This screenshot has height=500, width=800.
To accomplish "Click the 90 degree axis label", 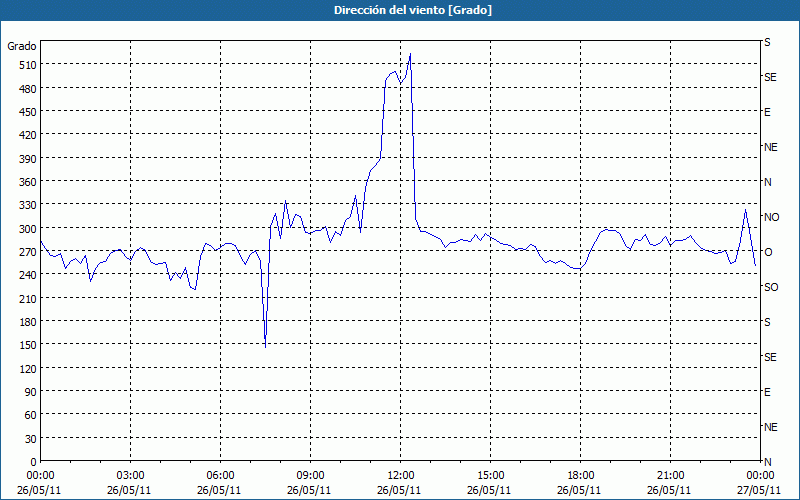I will pyautogui.click(x=31, y=392).
